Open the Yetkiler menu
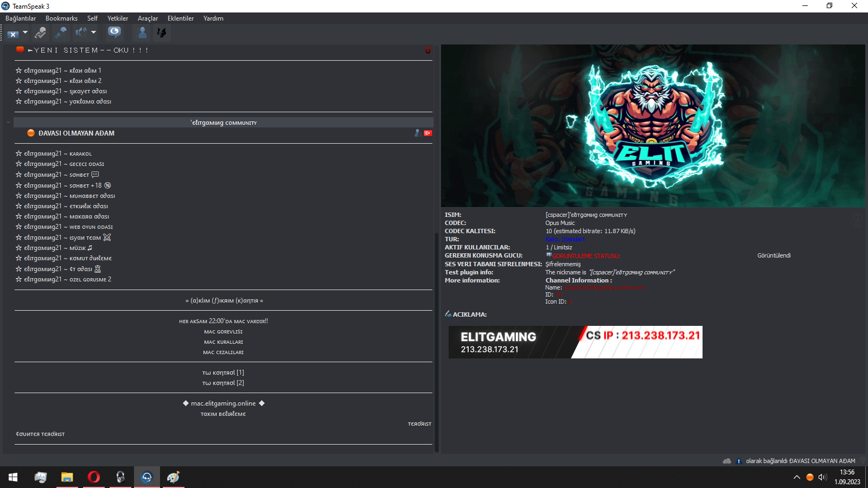Screen dimensions: 868x488 tap(118, 18)
